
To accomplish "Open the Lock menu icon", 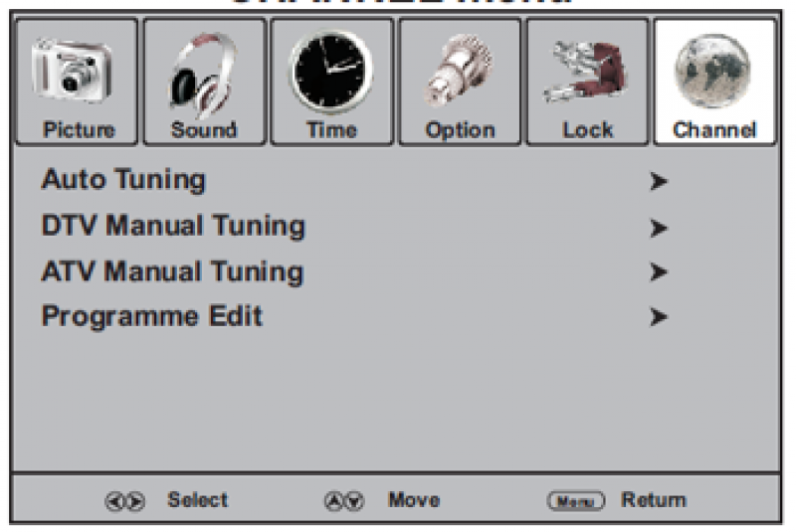I will click(x=586, y=72).
